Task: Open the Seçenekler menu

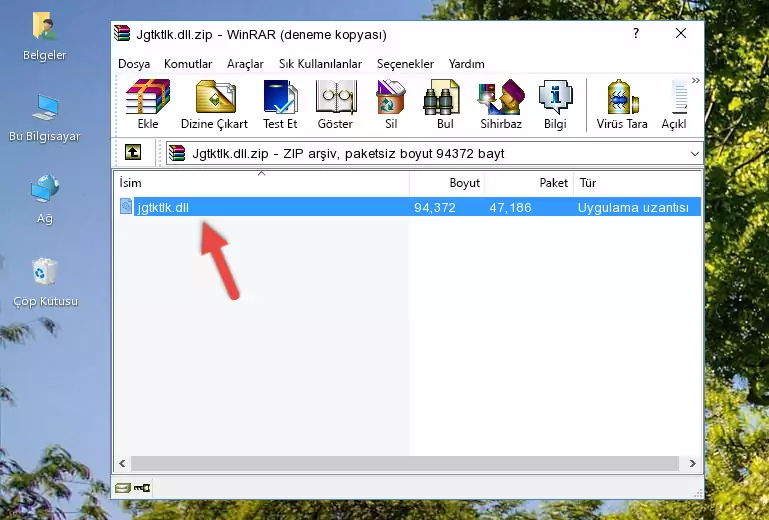Action: click(405, 64)
